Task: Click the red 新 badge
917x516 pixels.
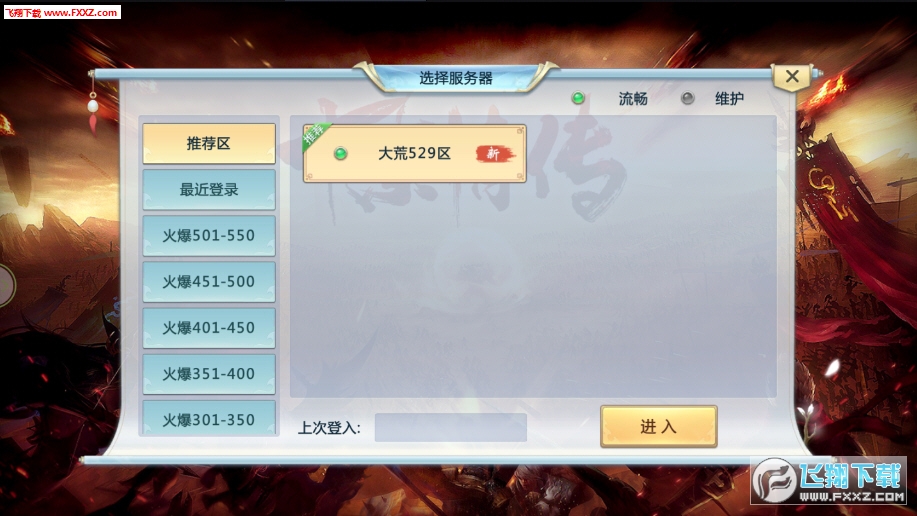Action: [495, 154]
